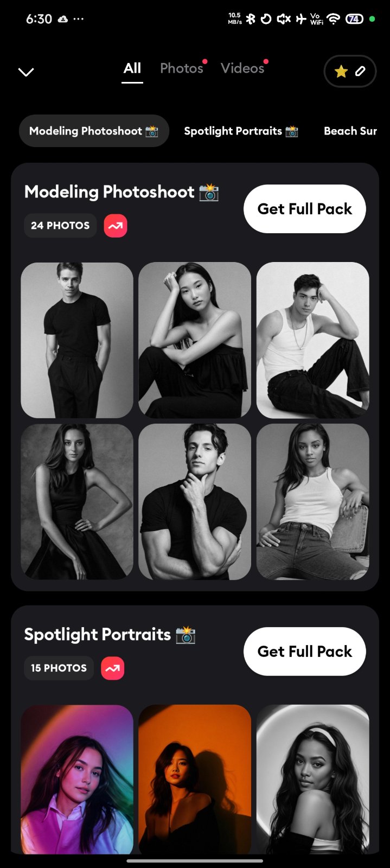This screenshot has width=390, height=868.
Task: Select the All tab
Action: 132,68
